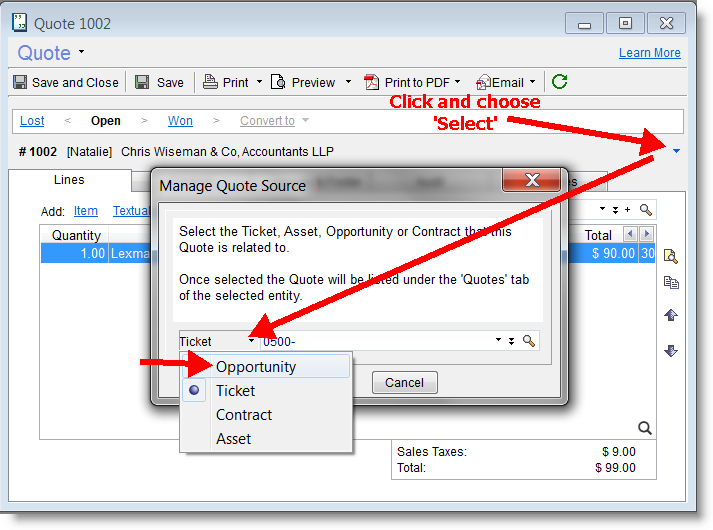
Task: Click the move line down arrow
Action: coord(671,350)
